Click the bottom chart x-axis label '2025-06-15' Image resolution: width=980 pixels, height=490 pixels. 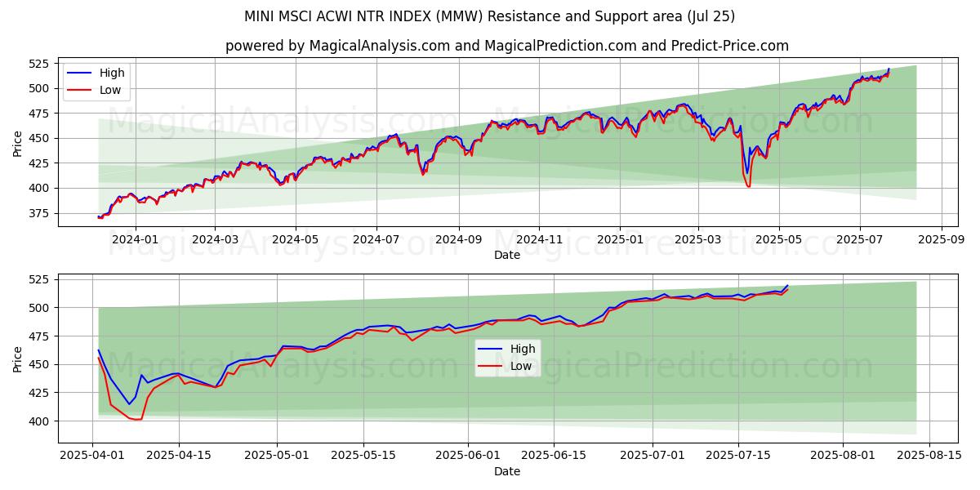(555, 457)
